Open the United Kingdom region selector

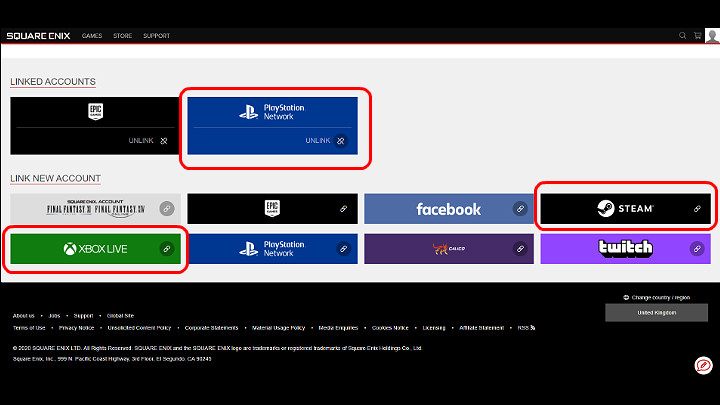pyautogui.click(x=657, y=313)
